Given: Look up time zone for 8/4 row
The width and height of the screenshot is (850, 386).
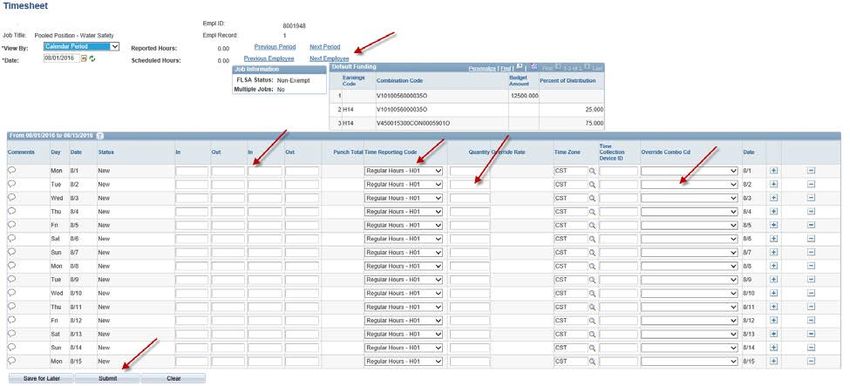Looking at the screenshot, I should [593, 211].
